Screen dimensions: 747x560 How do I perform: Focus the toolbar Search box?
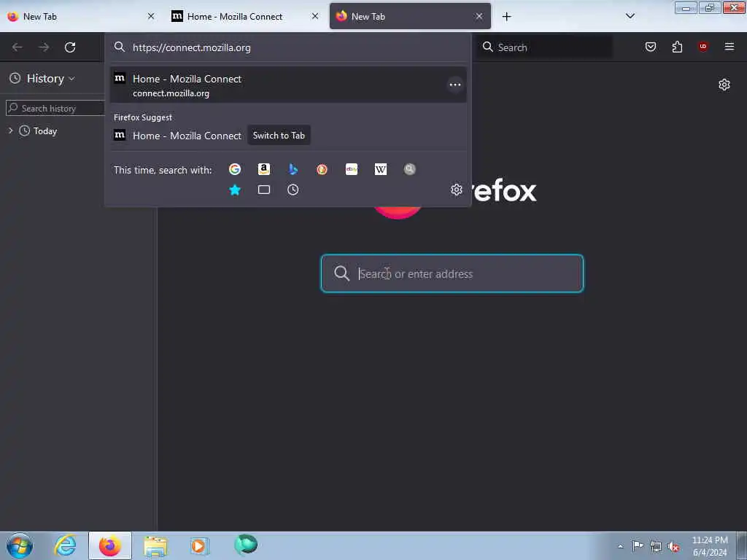pos(544,47)
